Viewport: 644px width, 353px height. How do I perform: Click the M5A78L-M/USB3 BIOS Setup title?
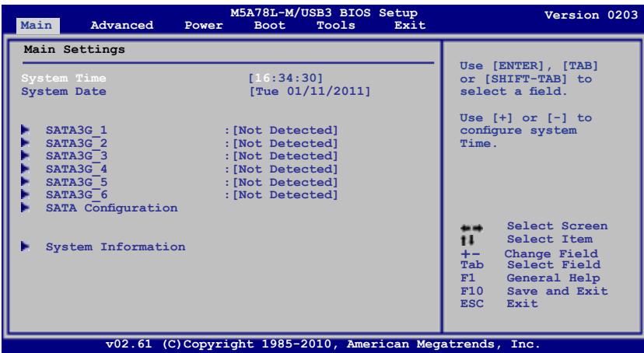pyautogui.click(x=324, y=12)
